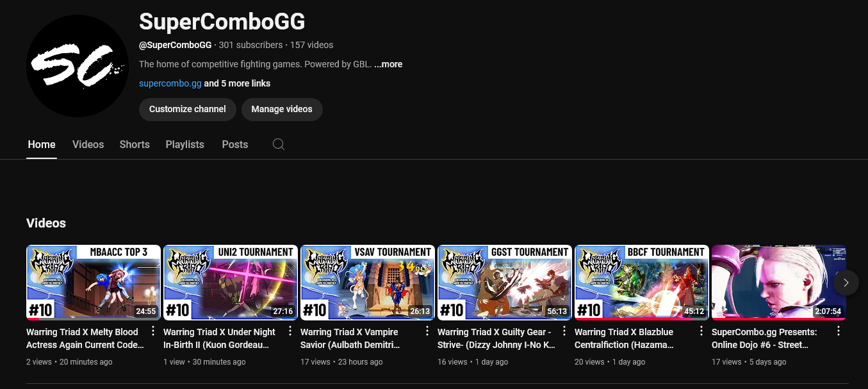Show next videos with right arrow
Screen dimensions: 868x389
[x=846, y=283]
